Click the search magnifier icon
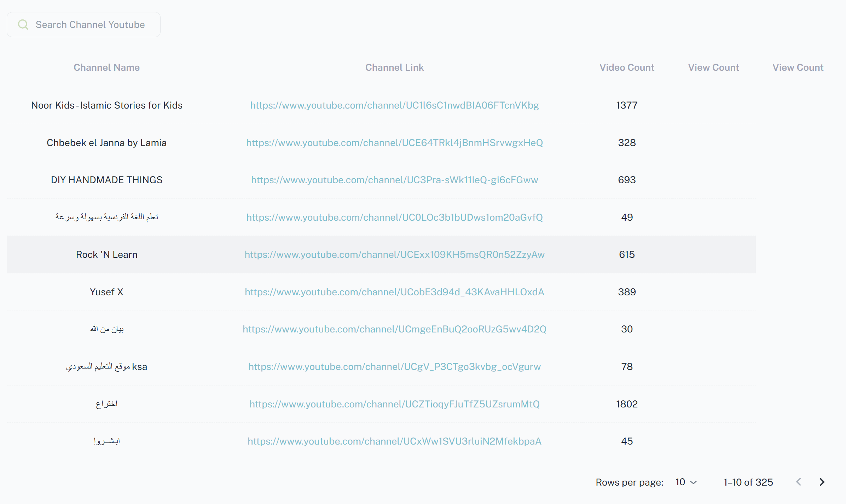The image size is (846, 504). point(23,24)
